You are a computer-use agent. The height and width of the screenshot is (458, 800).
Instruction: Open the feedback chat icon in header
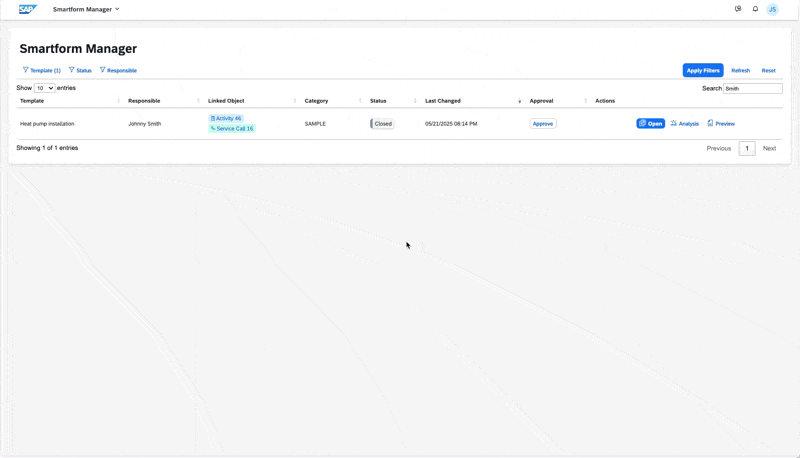coord(738,9)
